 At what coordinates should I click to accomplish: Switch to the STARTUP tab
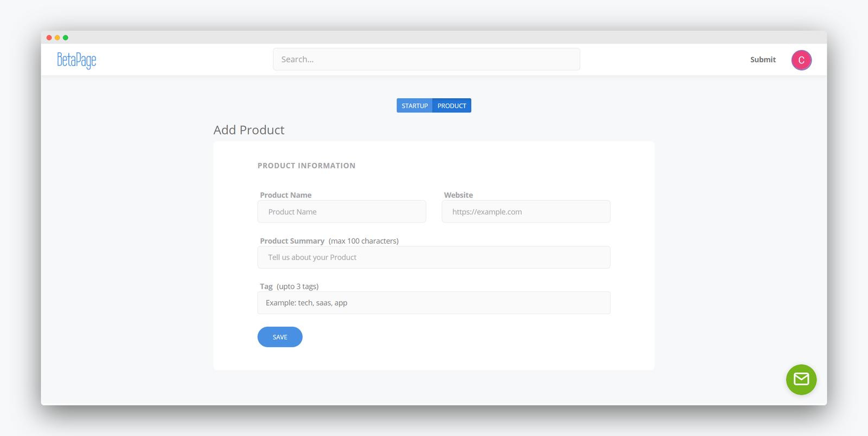click(414, 106)
